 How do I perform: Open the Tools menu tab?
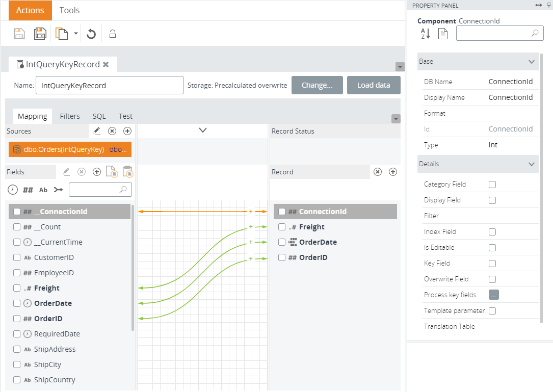pyautogui.click(x=69, y=10)
